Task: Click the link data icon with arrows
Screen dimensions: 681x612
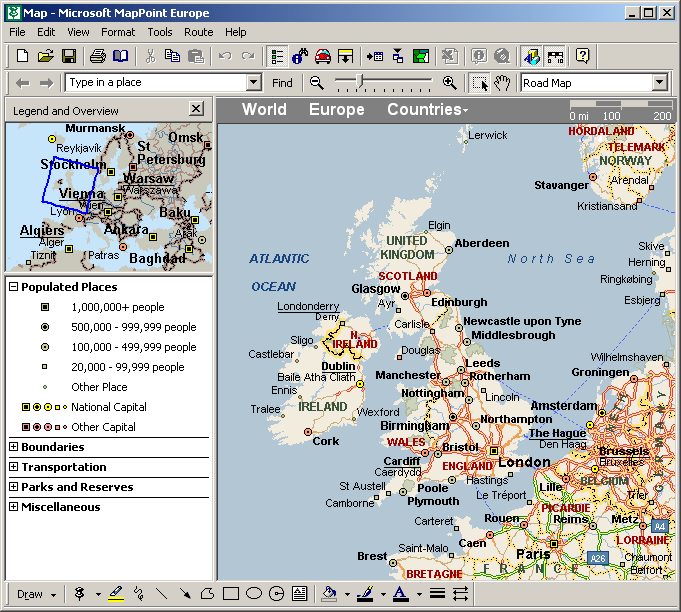Action: coord(398,56)
